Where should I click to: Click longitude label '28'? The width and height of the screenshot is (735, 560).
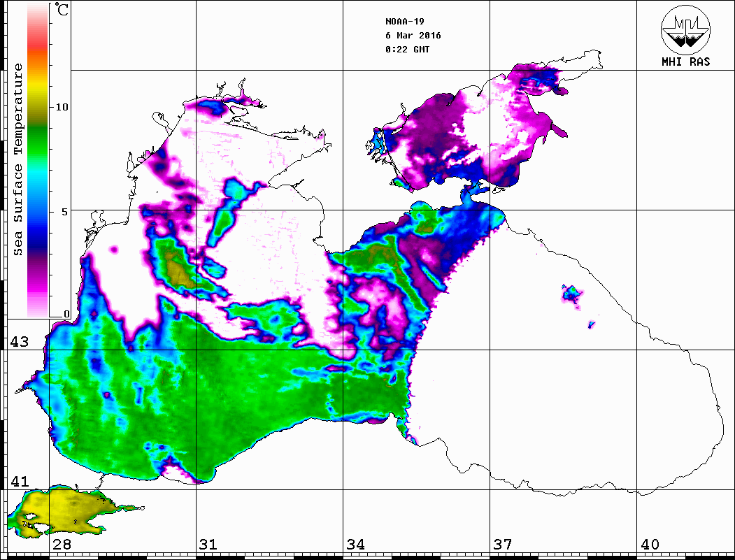coord(62,545)
